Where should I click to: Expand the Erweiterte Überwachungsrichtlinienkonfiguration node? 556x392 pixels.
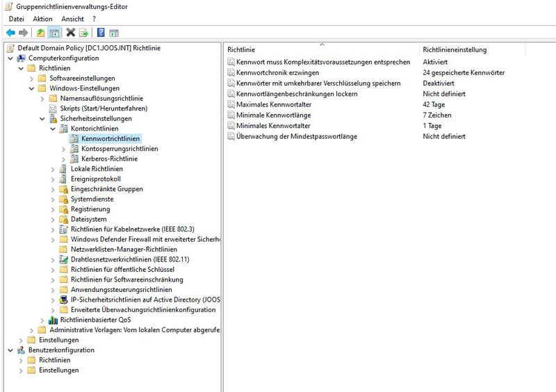[53, 310]
